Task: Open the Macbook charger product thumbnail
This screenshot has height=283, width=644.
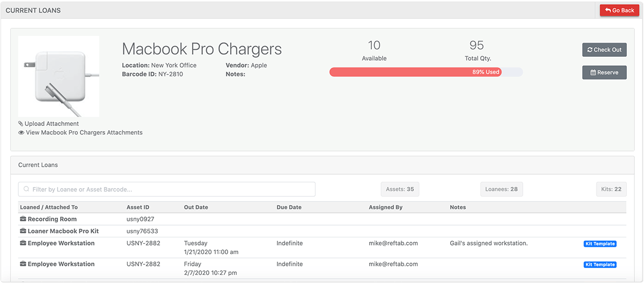Action: tap(58, 76)
